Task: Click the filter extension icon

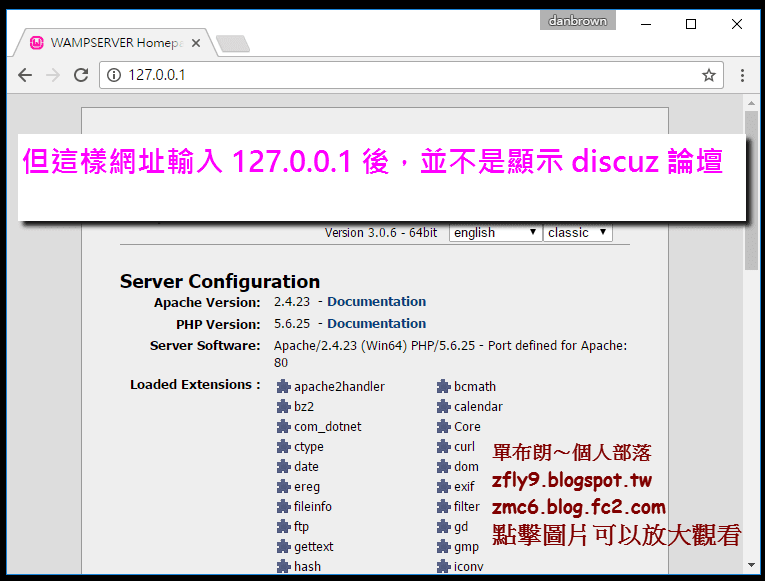Action: [443, 507]
